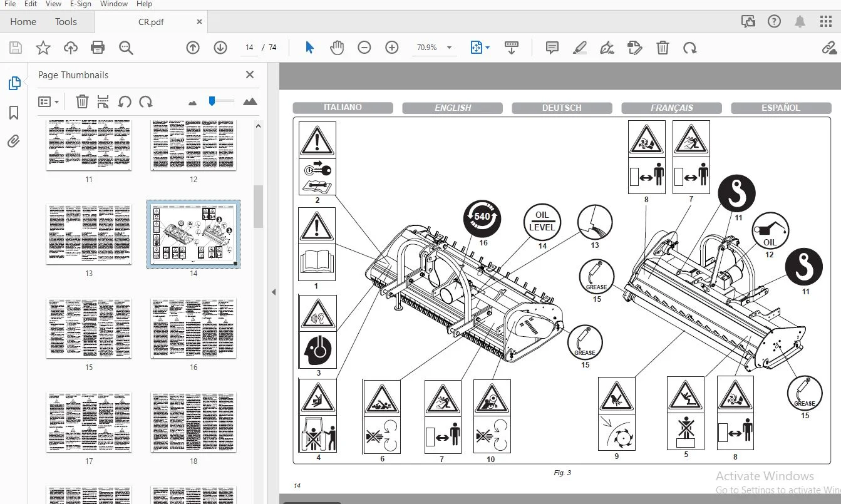Choose the selection arrow tool
This screenshot has height=504, width=841.
click(309, 48)
